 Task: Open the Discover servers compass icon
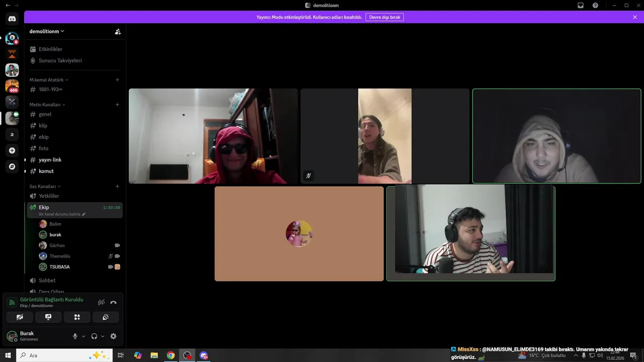12,166
